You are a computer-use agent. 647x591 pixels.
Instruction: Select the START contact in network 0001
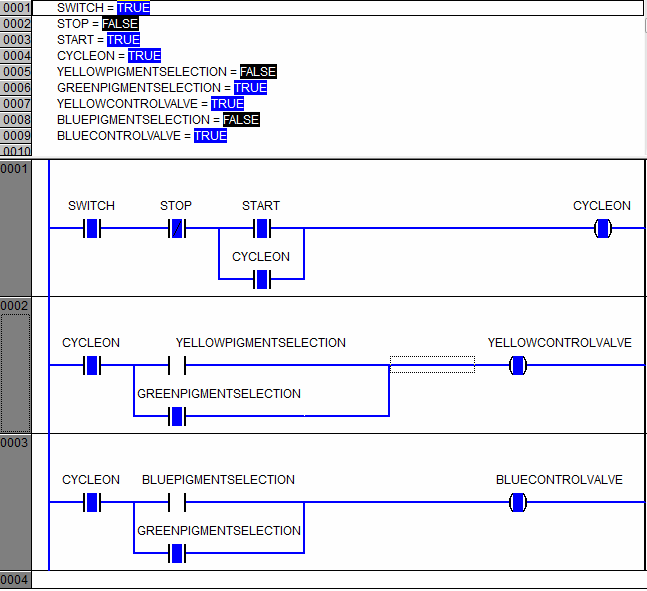[x=262, y=228]
